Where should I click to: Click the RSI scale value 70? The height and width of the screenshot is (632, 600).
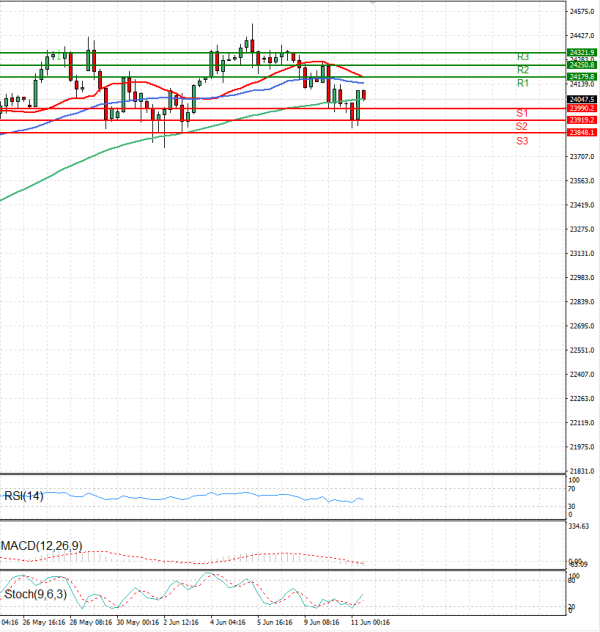[x=571, y=489]
